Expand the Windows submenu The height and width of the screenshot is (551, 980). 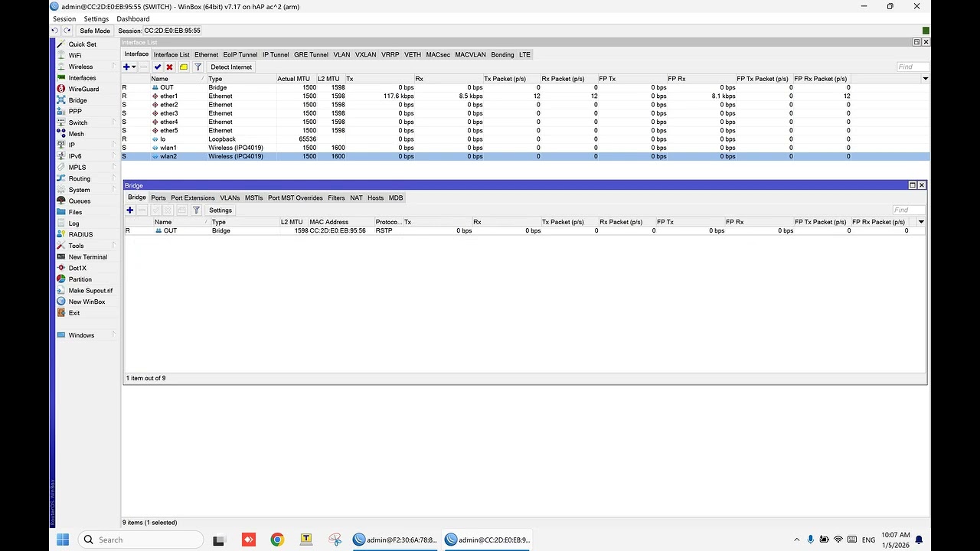(115, 335)
